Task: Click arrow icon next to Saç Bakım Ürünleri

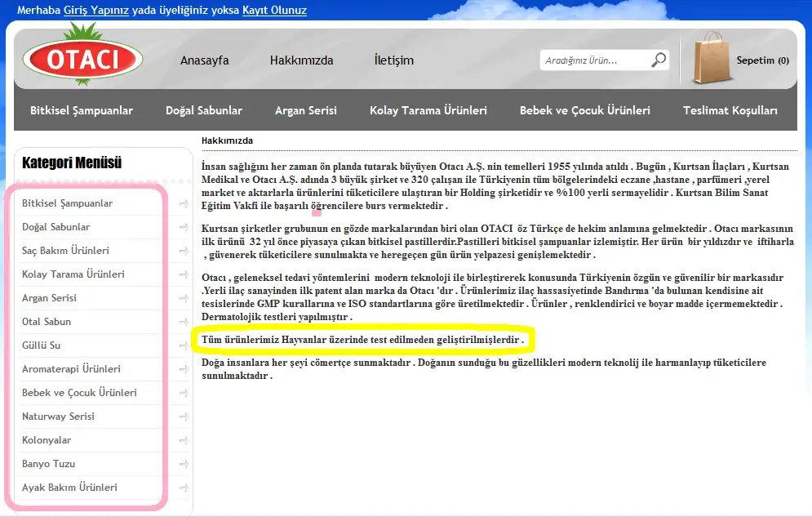Action: pyautogui.click(x=184, y=251)
